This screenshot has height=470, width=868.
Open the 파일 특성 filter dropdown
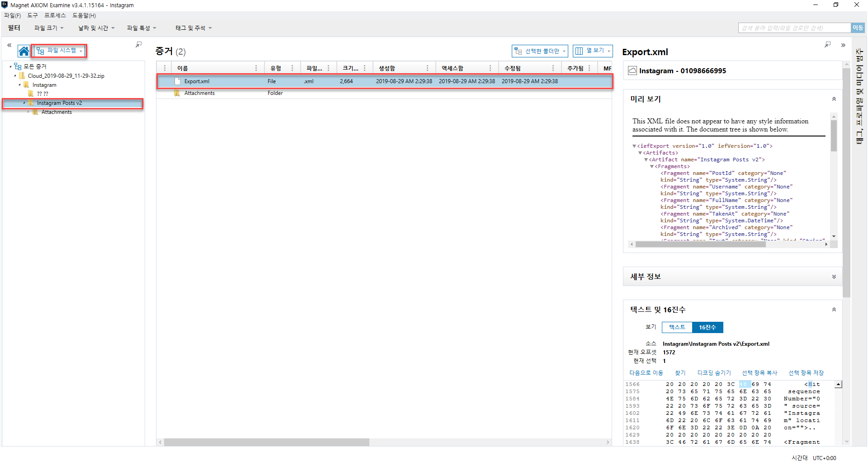(142, 28)
